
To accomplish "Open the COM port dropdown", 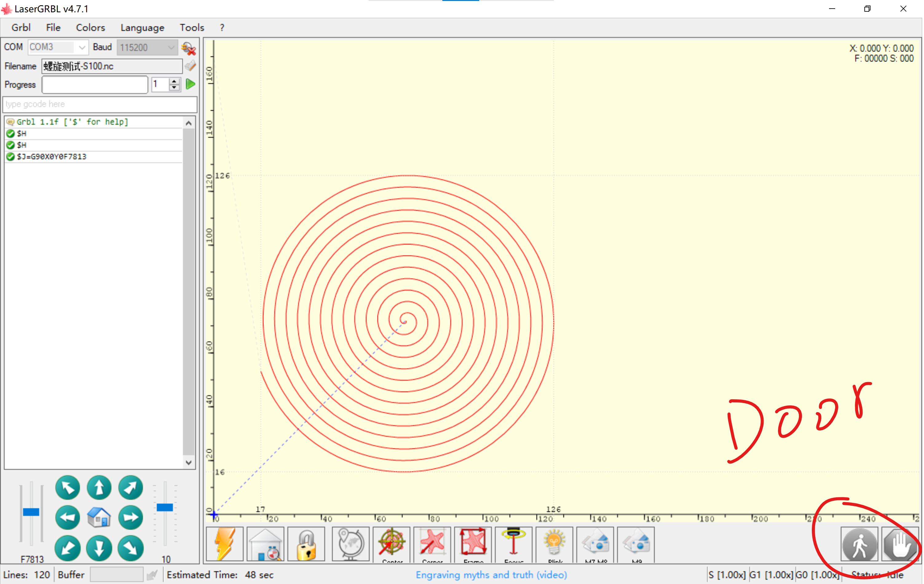I will (x=82, y=47).
